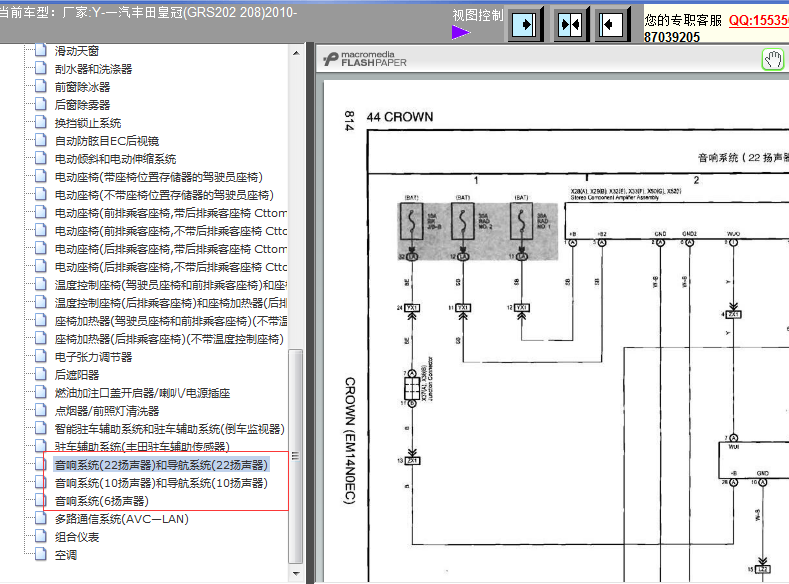Open 驻车辅助系统(丰田驻车辅助传感器)
Screen dimensions: 789x584
[142, 447]
